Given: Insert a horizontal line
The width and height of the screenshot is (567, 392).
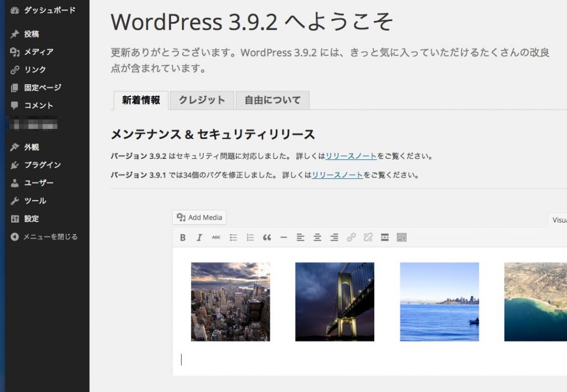Looking at the screenshot, I should pyautogui.click(x=283, y=238).
